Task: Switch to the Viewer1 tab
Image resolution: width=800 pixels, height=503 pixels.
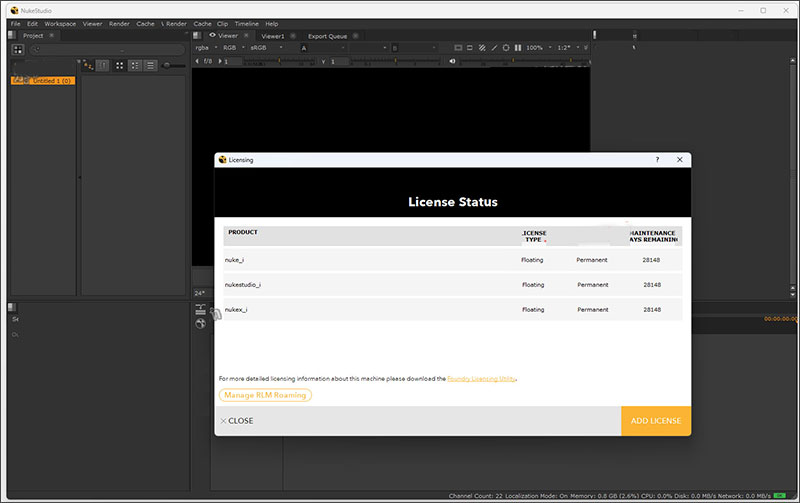Action: coord(273,35)
